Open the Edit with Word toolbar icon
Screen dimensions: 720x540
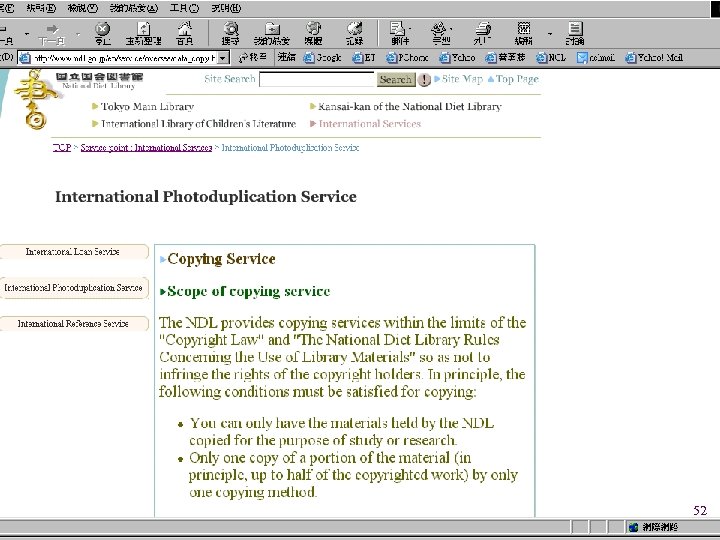point(524,34)
